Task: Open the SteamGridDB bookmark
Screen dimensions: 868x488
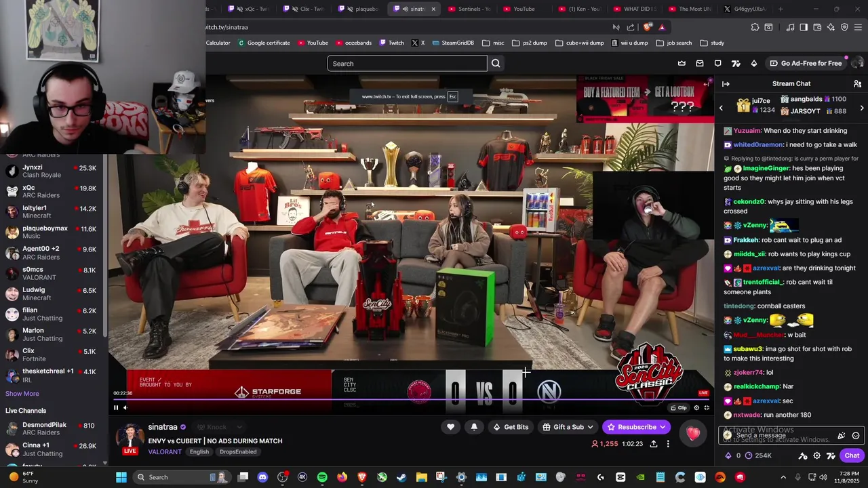Action: tap(453, 43)
